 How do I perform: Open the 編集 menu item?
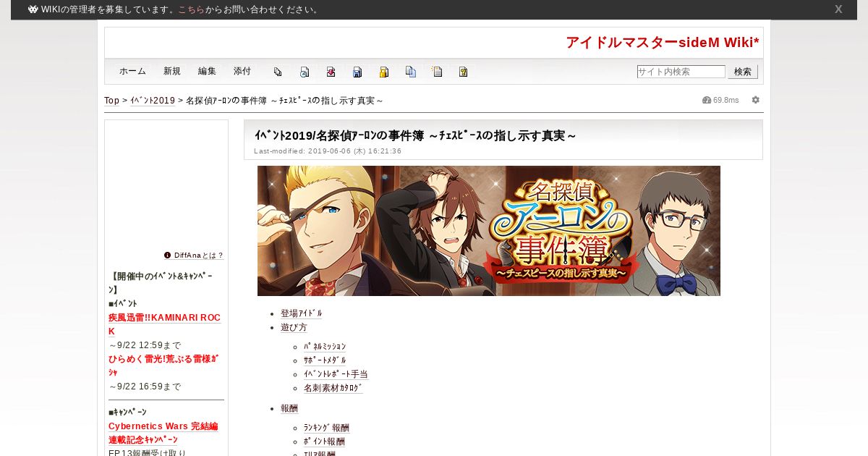(x=207, y=71)
